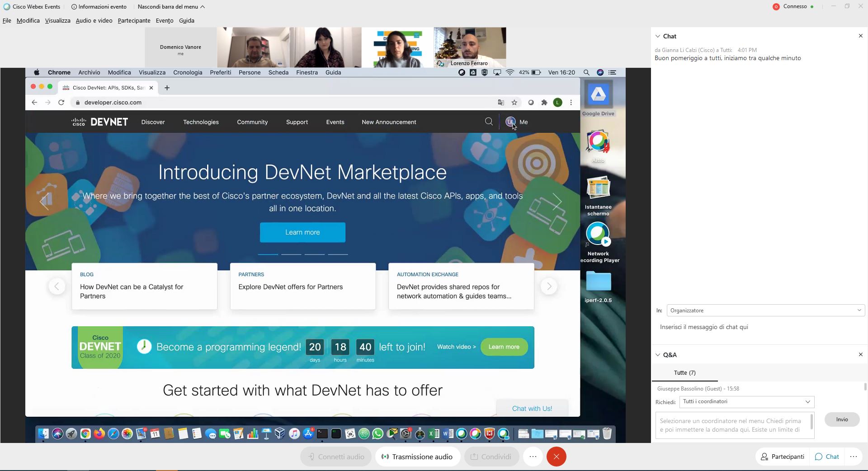Open Chrome's three-dot menu
This screenshot has width=868, height=471.
[x=571, y=103]
